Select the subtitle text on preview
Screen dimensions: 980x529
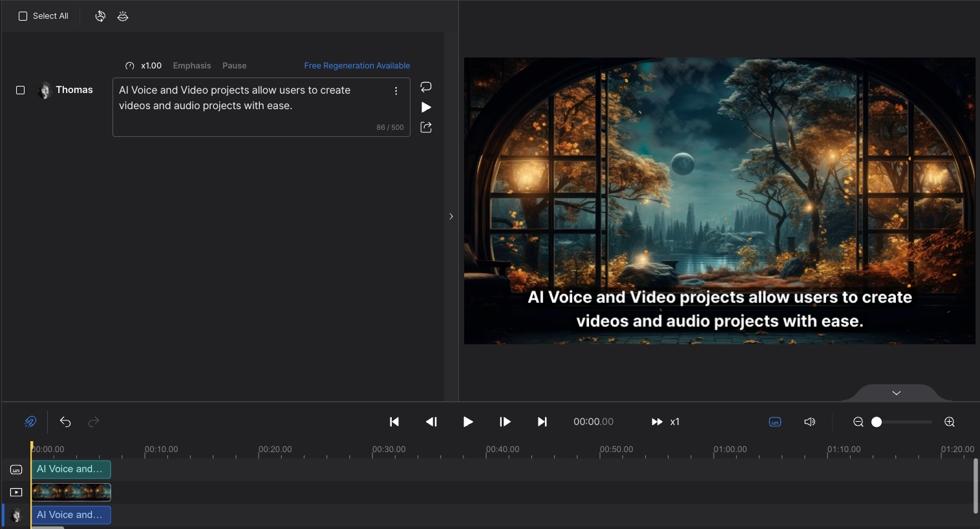(719, 309)
